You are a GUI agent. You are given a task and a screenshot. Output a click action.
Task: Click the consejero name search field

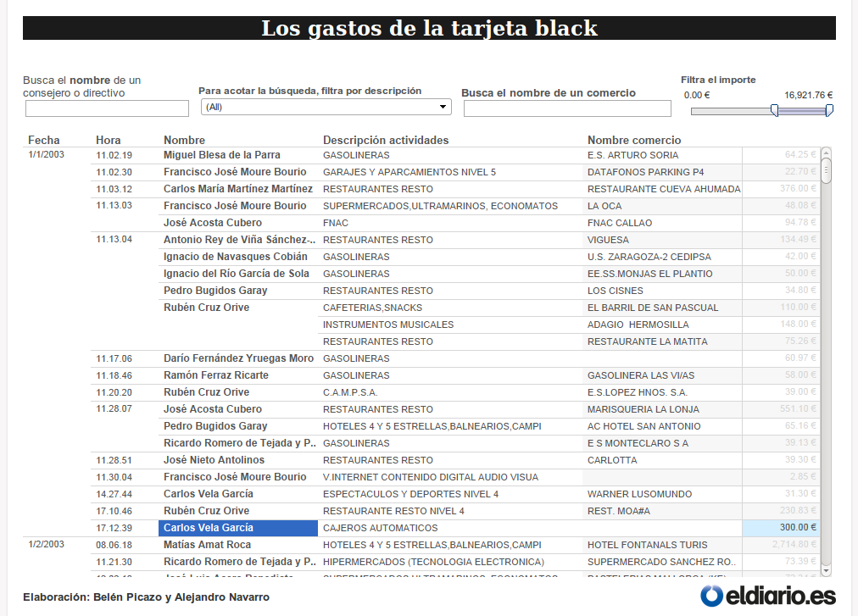click(107, 108)
